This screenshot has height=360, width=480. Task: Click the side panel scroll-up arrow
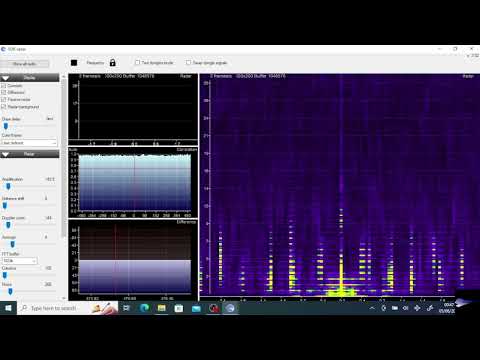(64, 76)
